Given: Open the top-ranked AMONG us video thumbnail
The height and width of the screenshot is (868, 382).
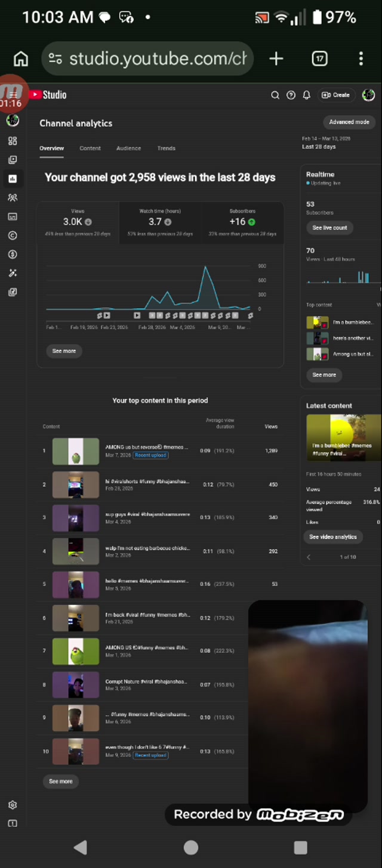Looking at the screenshot, I should point(76,451).
